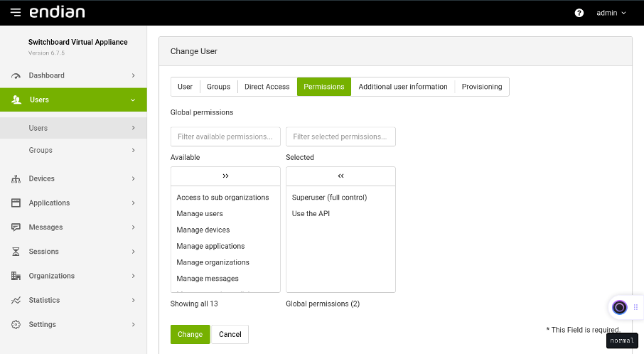This screenshot has width=644, height=354.
Task: Open the help question mark icon
Action: coord(579,13)
